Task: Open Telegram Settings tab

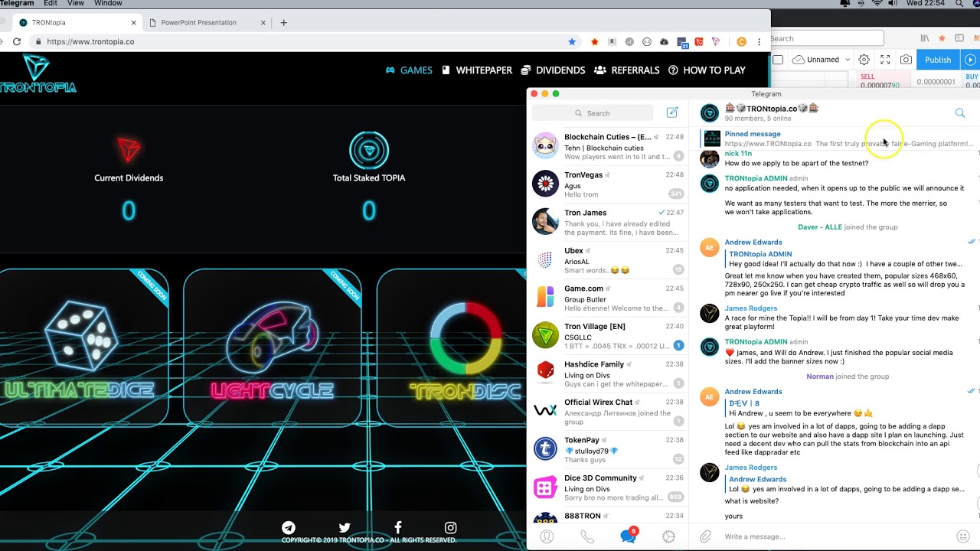Action: (x=668, y=536)
